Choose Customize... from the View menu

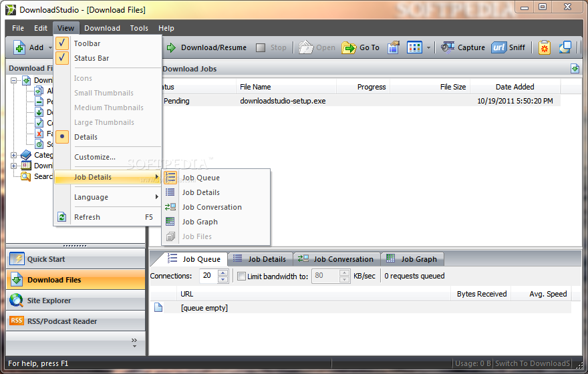pos(108,157)
